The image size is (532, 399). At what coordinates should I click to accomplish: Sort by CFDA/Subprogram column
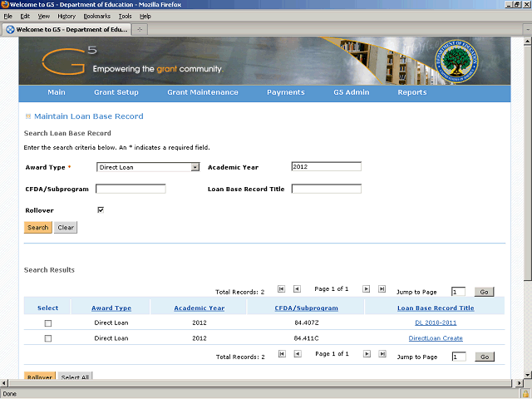(x=307, y=308)
